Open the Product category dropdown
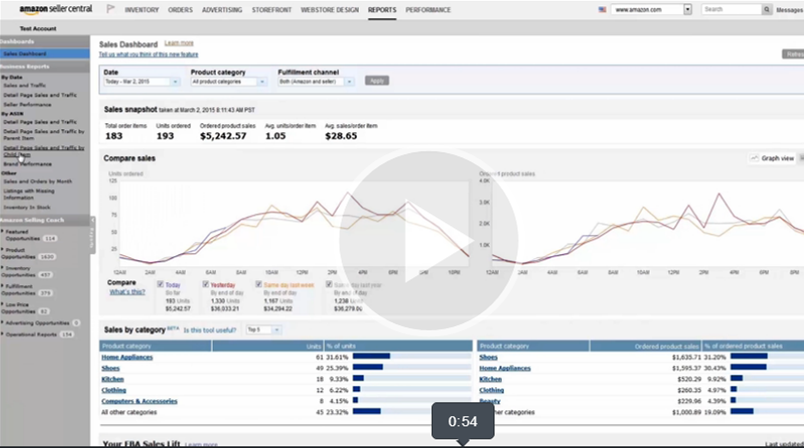The image size is (804, 448). (229, 82)
